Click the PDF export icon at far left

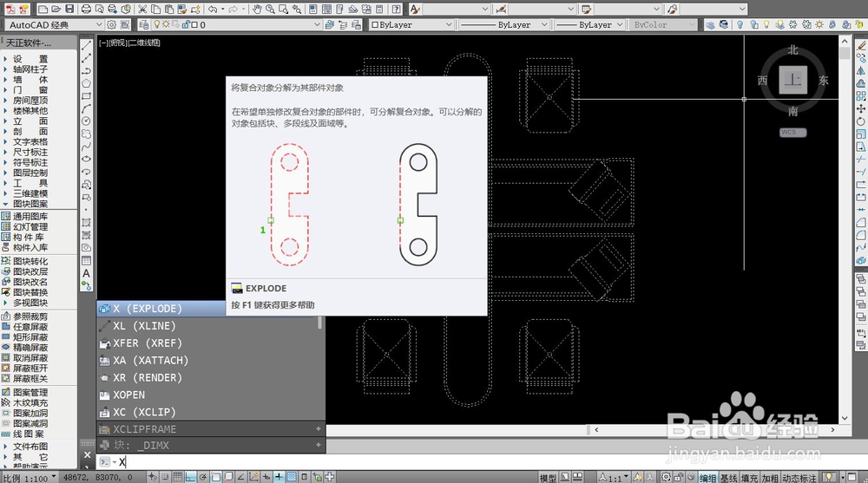pyautogui.click(x=10, y=9)
